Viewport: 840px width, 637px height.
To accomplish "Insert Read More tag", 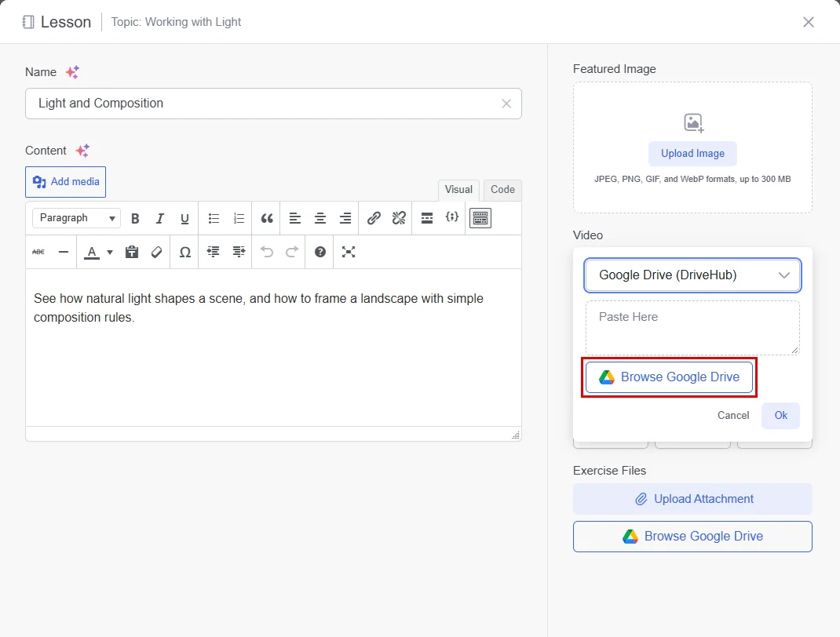I will click(427, 218).
